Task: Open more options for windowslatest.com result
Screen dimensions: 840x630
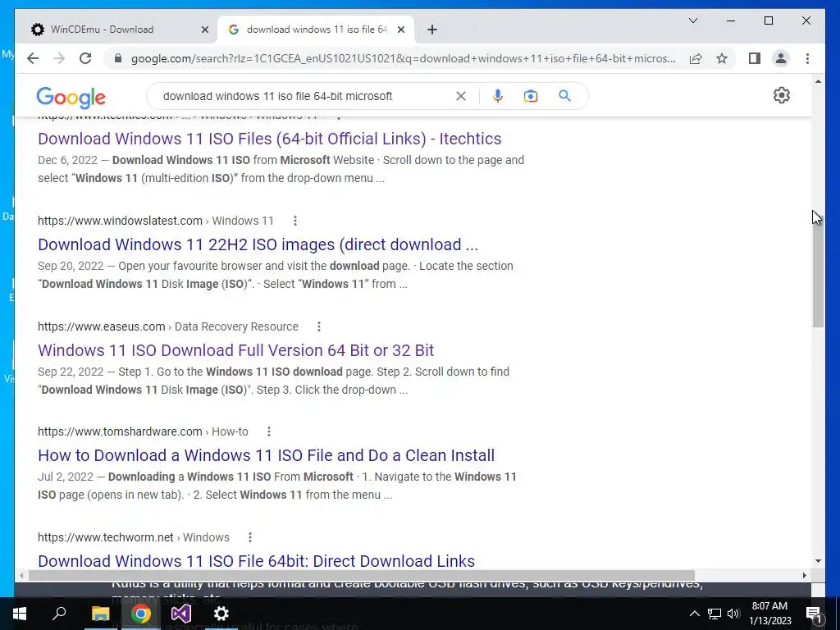Action: click(x=295, y=221)
